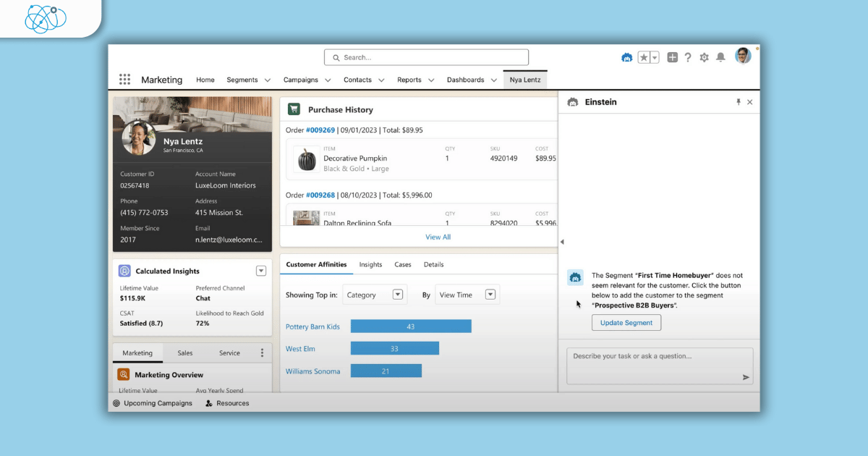
Task: Switch to the Insights tab
Action: tap(370, 264)
